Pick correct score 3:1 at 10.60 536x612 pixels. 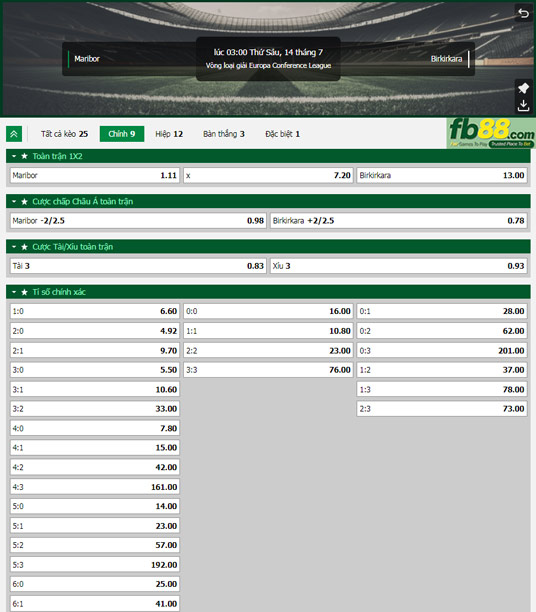pos(95,389)
